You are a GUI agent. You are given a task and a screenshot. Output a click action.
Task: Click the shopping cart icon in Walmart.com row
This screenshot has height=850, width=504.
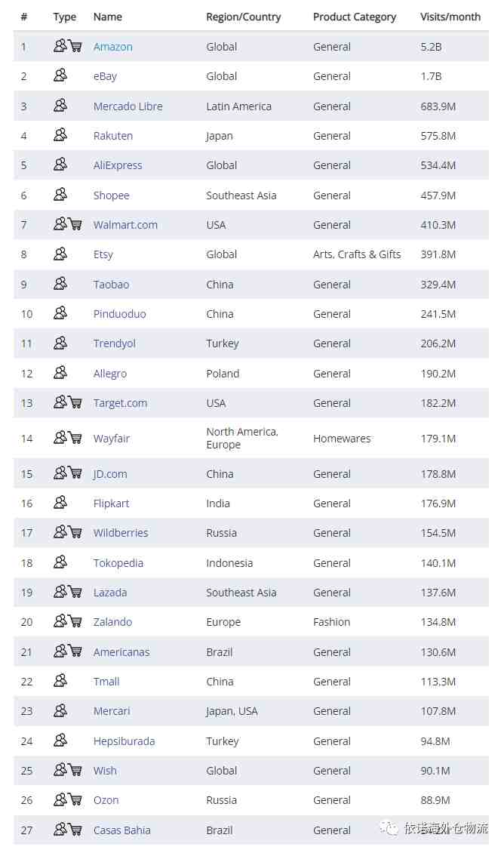(75, 224)
